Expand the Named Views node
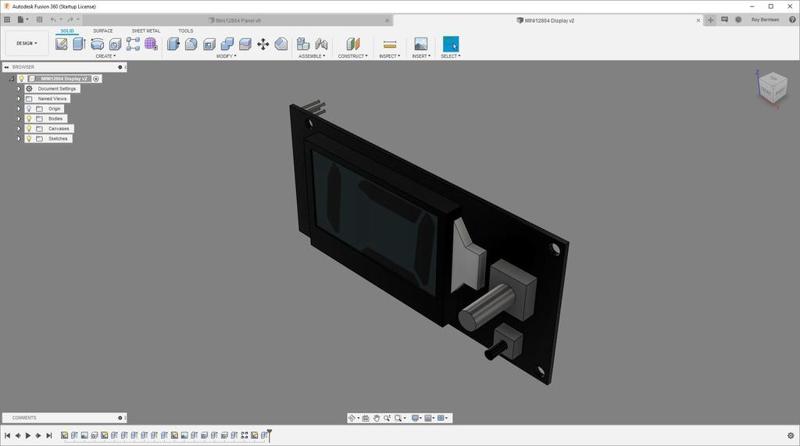 click(x=19, y=98)
